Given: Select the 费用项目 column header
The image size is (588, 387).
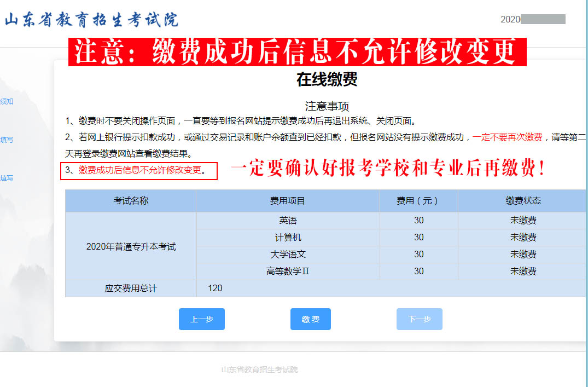Looking at the screenshot, I should 288,201.
